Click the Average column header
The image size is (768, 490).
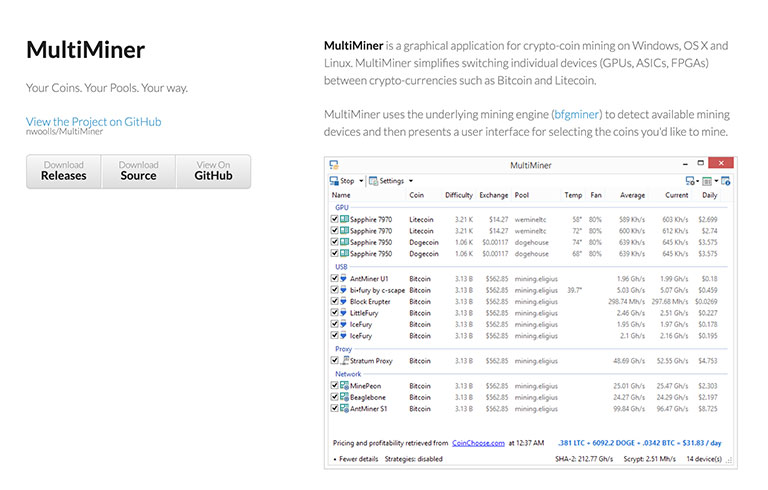coord(632,195)
